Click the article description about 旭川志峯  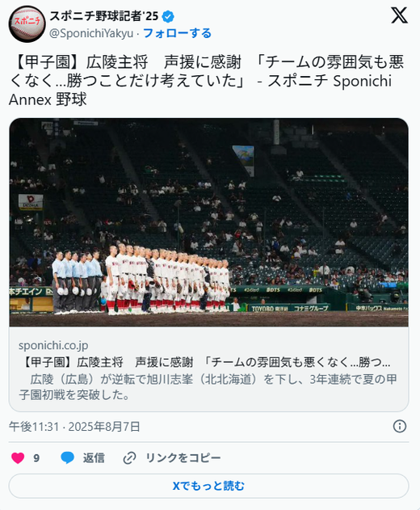coord(208,387)
